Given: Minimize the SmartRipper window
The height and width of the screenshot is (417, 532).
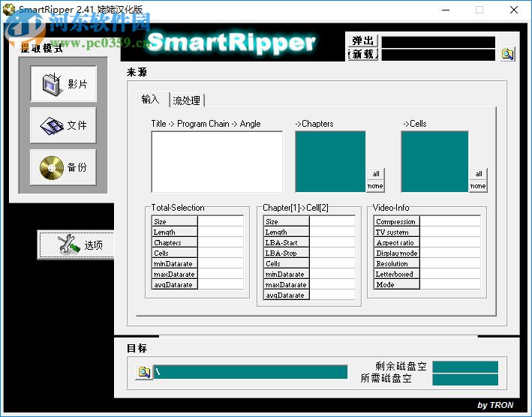Looking at the screenshot, I should pos(446,10).
